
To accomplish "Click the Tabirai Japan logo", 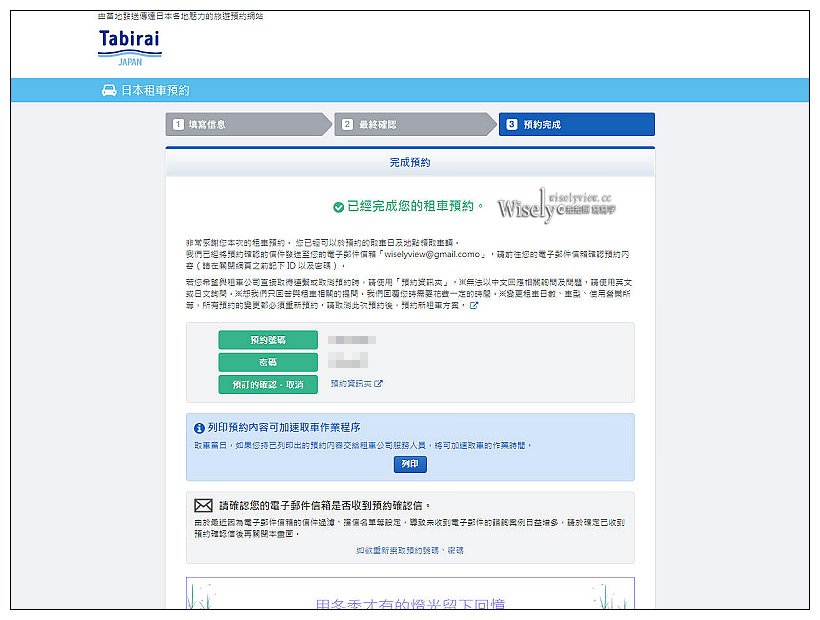I will [130, 46].
